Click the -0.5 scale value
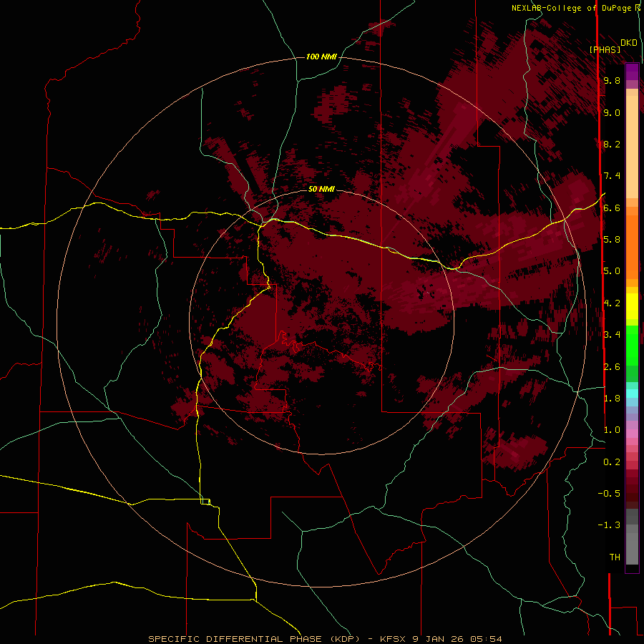 point(609,494)
